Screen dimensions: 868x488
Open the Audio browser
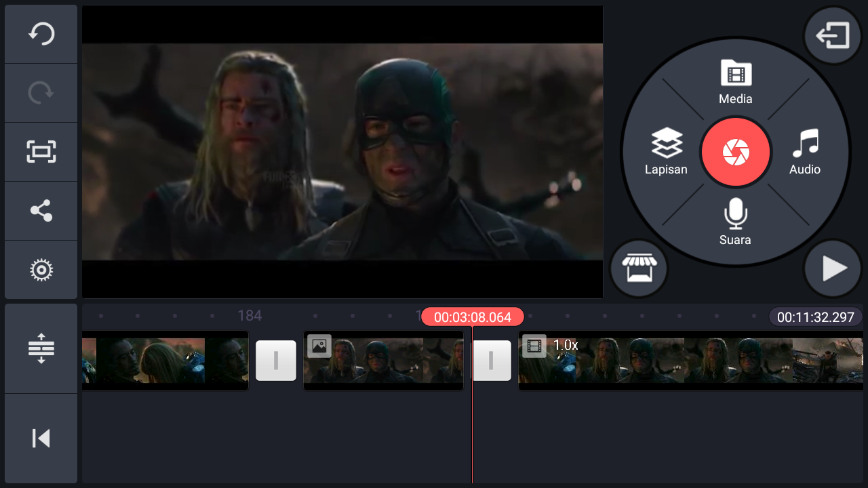[x=805, y=152]
